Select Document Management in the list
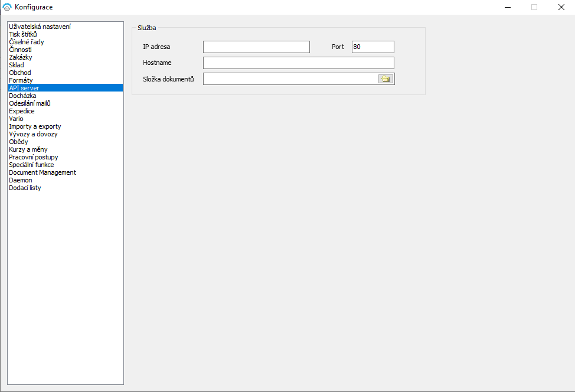Image resolution: width=575 pixels, height=392 pixels. click(66, 173)
